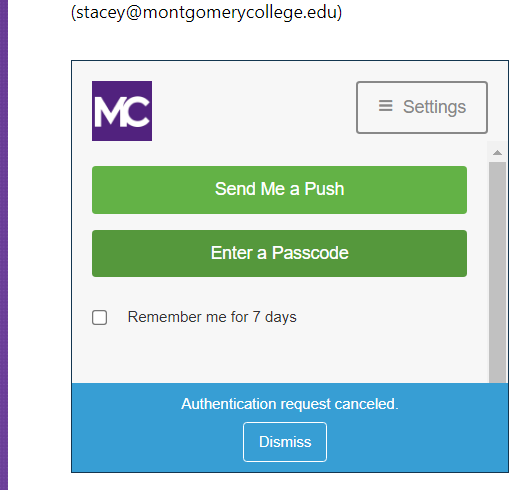Choose Enter a Passcode

click(x=279, y=253)
